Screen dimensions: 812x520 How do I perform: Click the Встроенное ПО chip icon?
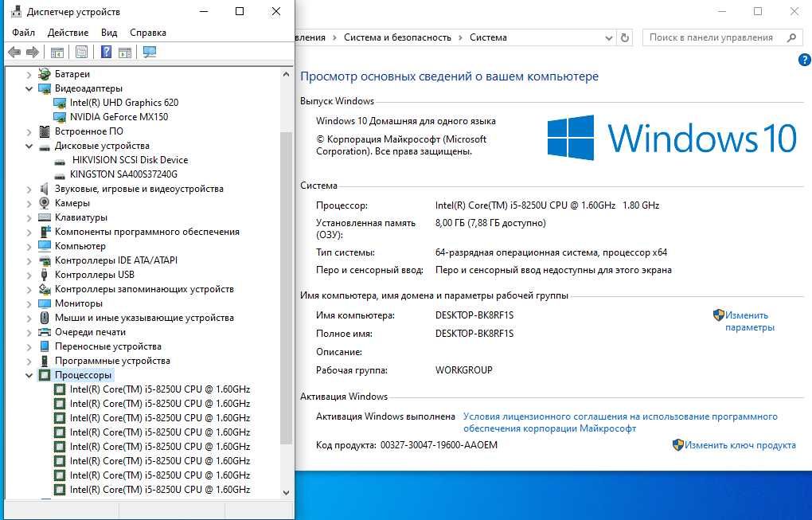(x=45, y=131)
